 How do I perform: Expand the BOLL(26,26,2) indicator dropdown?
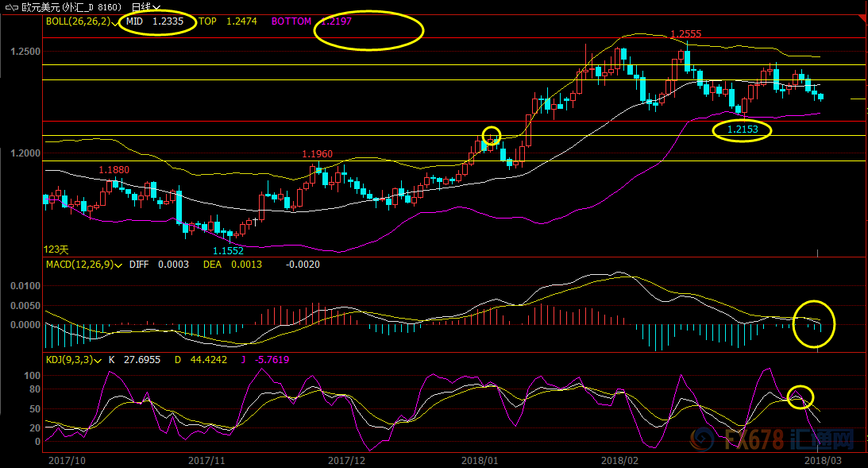click(117, 22)
